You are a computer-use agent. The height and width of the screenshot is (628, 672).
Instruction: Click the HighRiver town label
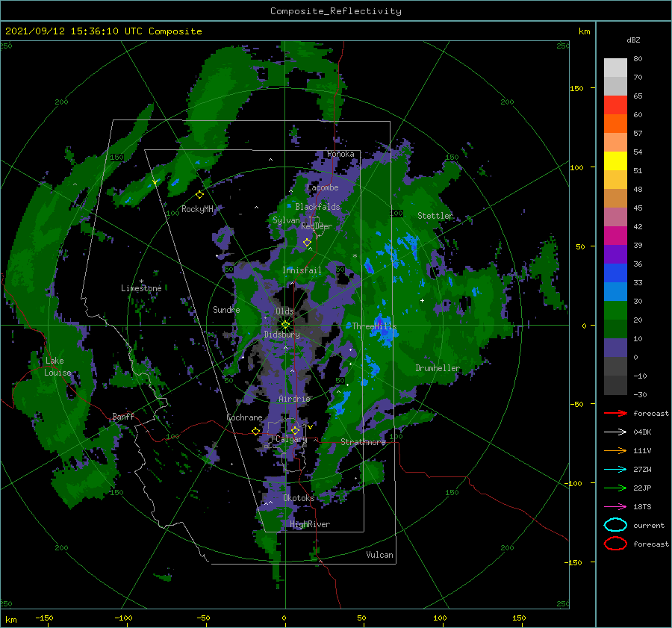310,524
